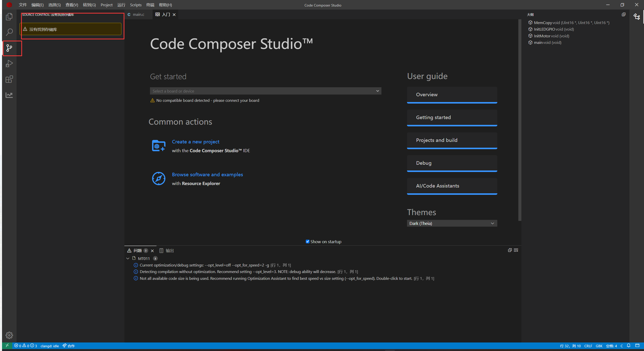This screenshot has height=351, width=644.
Task: Click the collapse-all icon in problems panel
Action: 510,250
